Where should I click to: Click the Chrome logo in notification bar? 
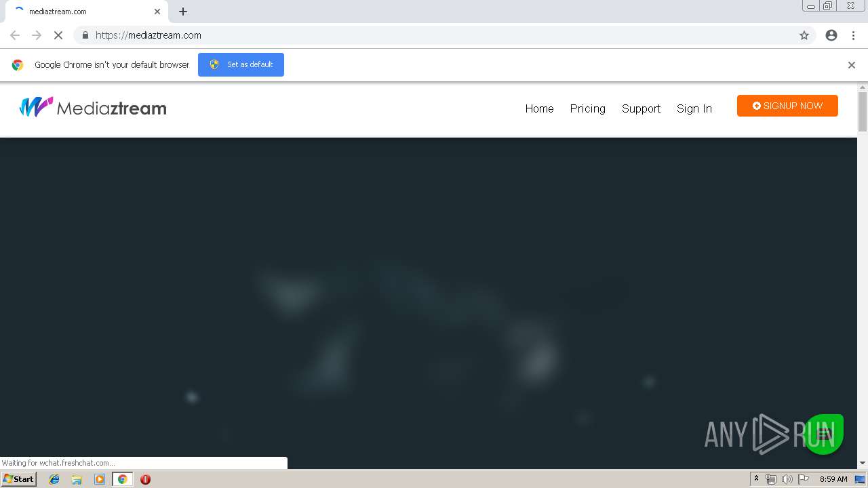18,65
